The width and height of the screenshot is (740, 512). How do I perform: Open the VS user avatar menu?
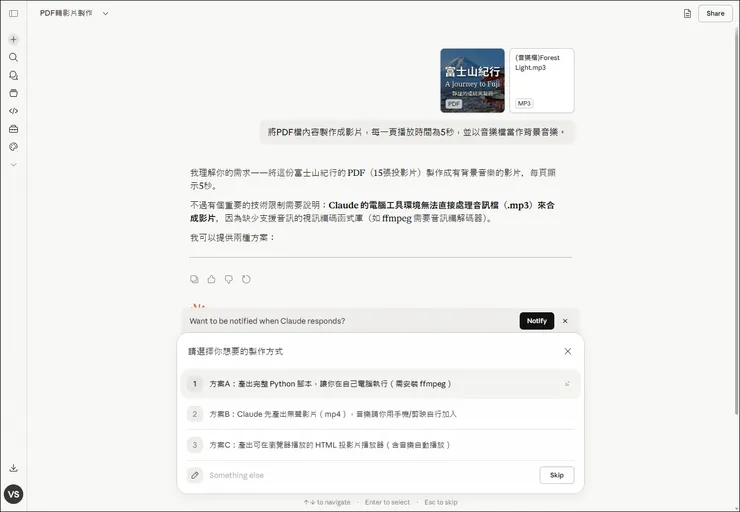14,494
